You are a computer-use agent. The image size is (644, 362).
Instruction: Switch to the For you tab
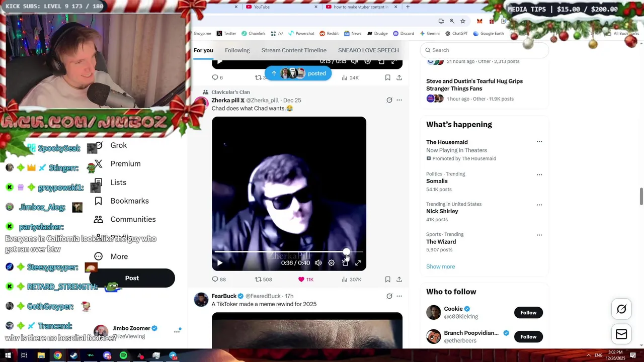(x=203, y=50)
